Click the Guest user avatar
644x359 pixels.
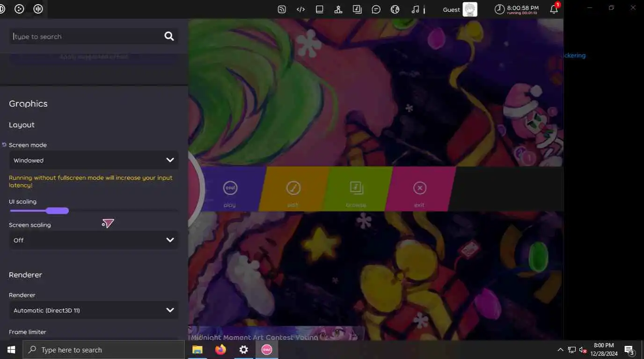click(x=470, y=9)
